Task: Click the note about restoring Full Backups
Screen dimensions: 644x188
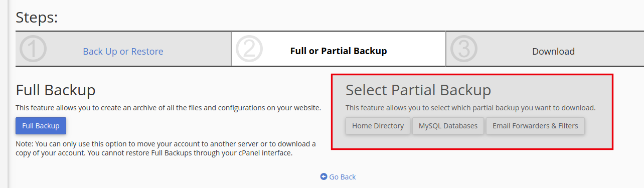Action: point(166,148)
